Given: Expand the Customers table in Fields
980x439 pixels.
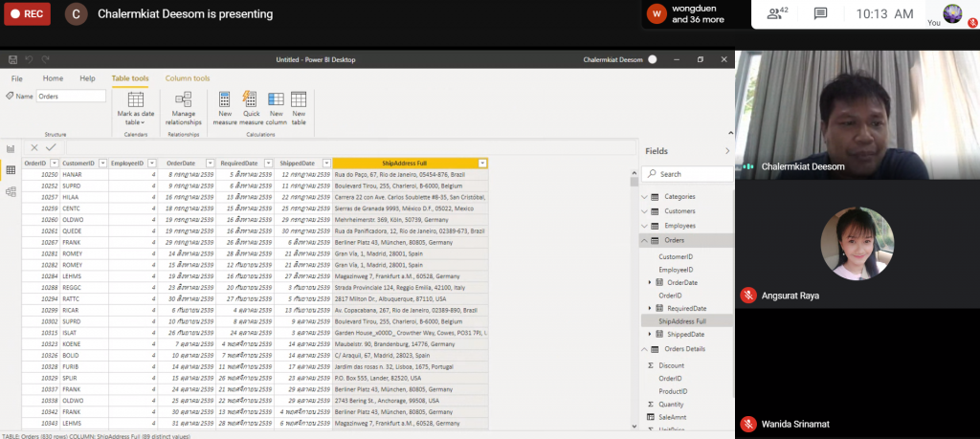Looking at the screenshot, I should tap(644, 210).
